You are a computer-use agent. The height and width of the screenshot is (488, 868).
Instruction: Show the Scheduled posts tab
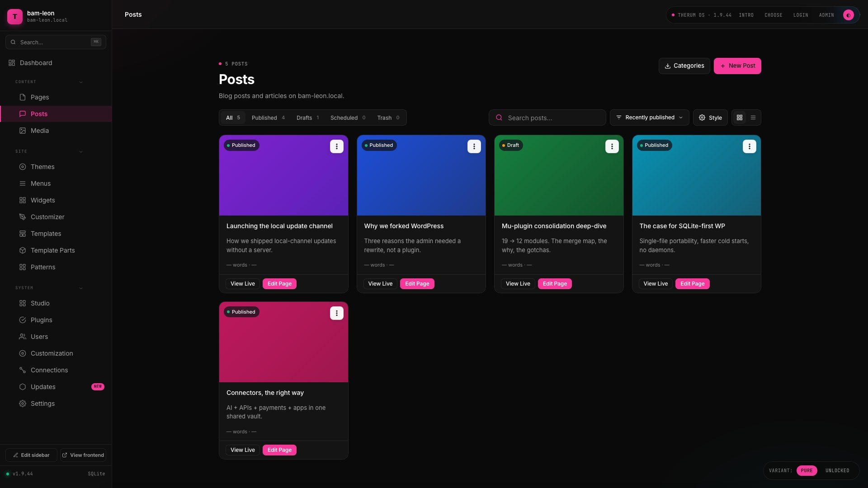tap(348, 118)
